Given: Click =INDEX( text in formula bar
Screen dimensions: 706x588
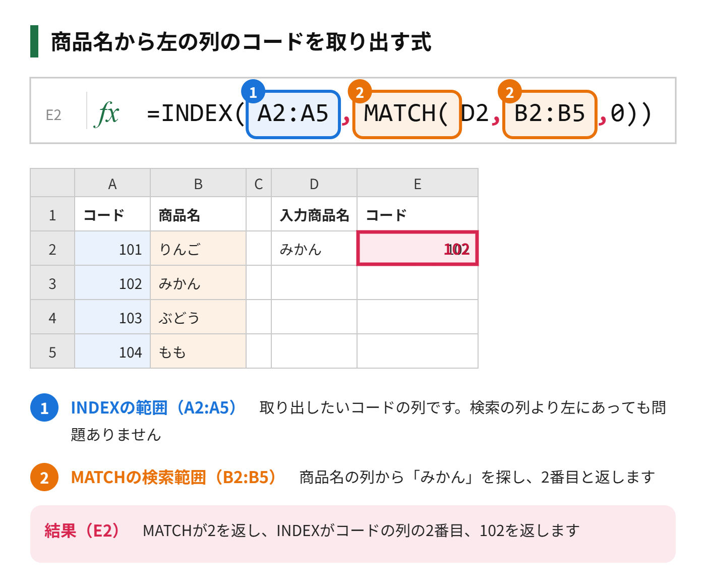Looking at the screenshot, I should [196, 114].
